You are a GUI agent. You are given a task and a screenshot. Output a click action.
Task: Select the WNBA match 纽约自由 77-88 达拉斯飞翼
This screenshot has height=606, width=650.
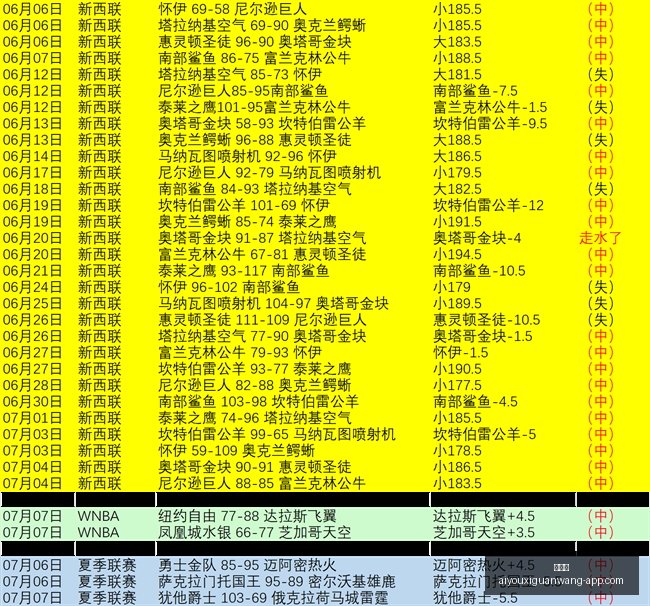pos(247,516)
